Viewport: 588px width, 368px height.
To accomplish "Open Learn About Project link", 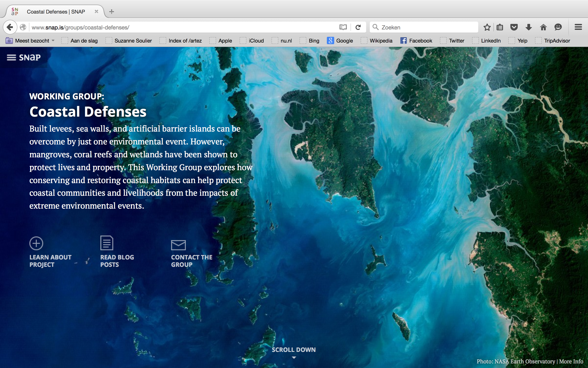I will click(x=50, y=261).
